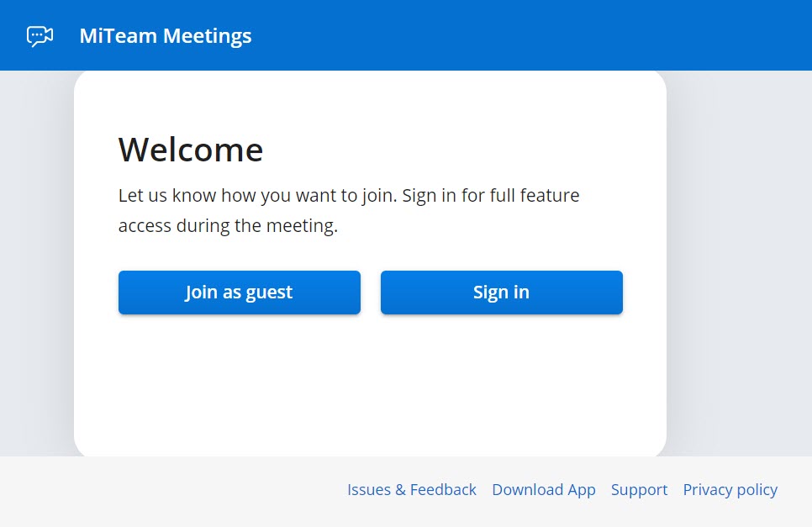Click the MiTeam video chat logo icon

(40, 36)
